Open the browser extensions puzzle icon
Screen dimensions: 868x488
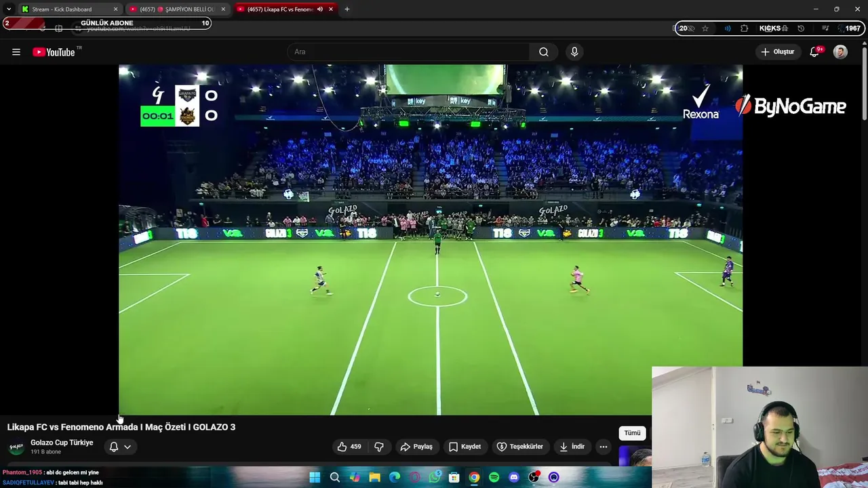[x=745, y=28]
